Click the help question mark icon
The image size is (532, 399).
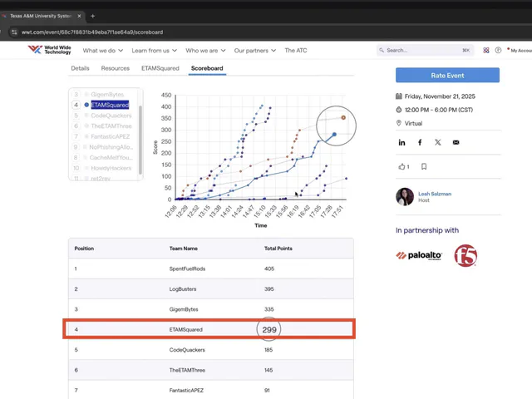(x=498, y=50)
